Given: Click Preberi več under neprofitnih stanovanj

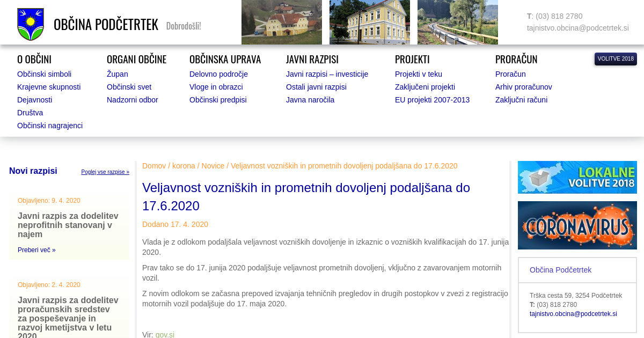Looking at the screenshot, I should click(x=36, y=250).
